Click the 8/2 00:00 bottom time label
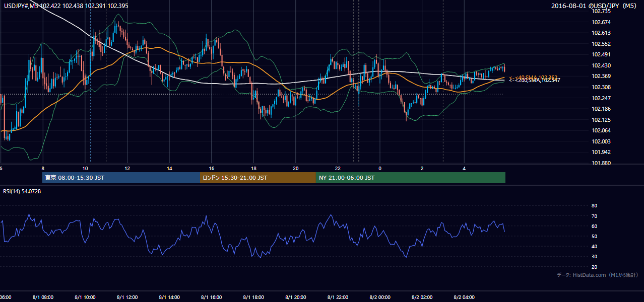This screenshot has width=644, height=302. click(x=380, y=297)
